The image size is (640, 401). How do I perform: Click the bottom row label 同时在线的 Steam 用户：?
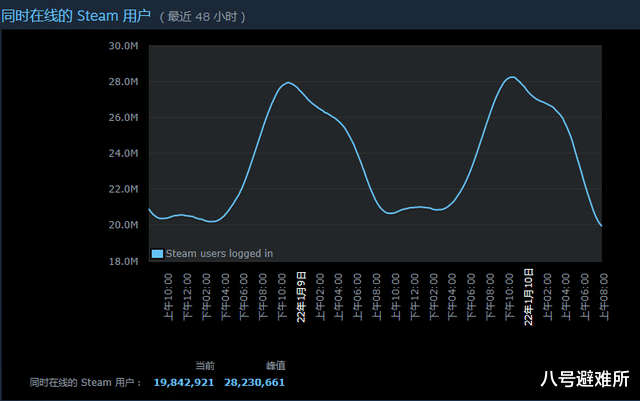pos(86,383)
